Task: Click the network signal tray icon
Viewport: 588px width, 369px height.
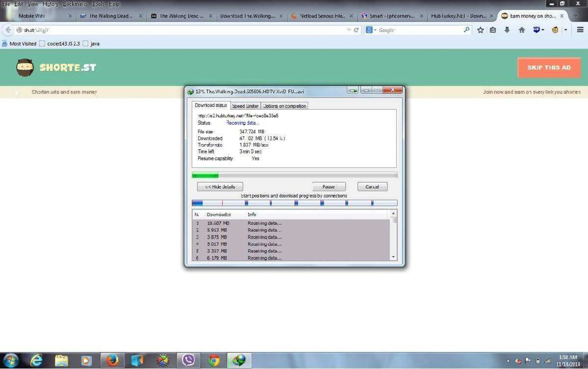Action: 547,361
